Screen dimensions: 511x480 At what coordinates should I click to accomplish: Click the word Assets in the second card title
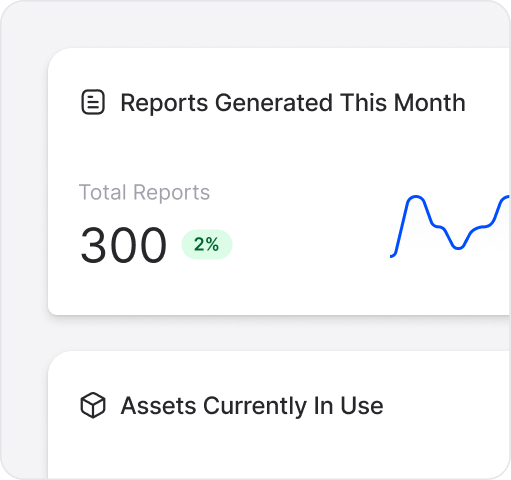pos(158,406)
